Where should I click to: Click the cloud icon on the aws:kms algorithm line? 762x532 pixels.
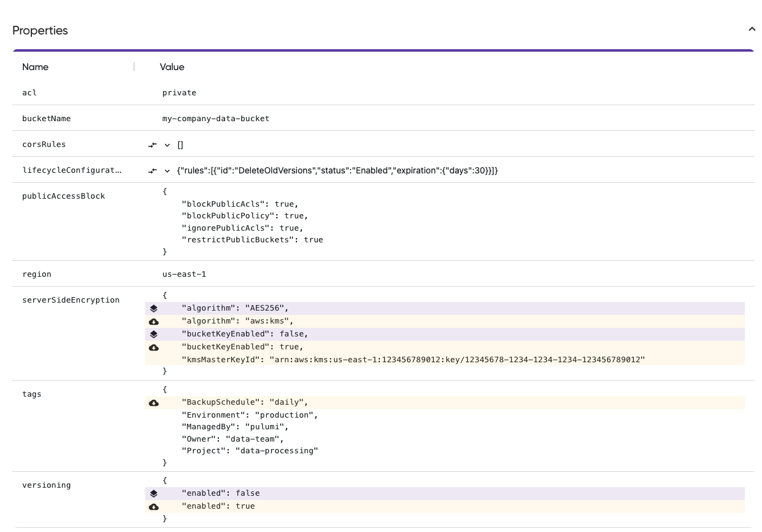154,321
